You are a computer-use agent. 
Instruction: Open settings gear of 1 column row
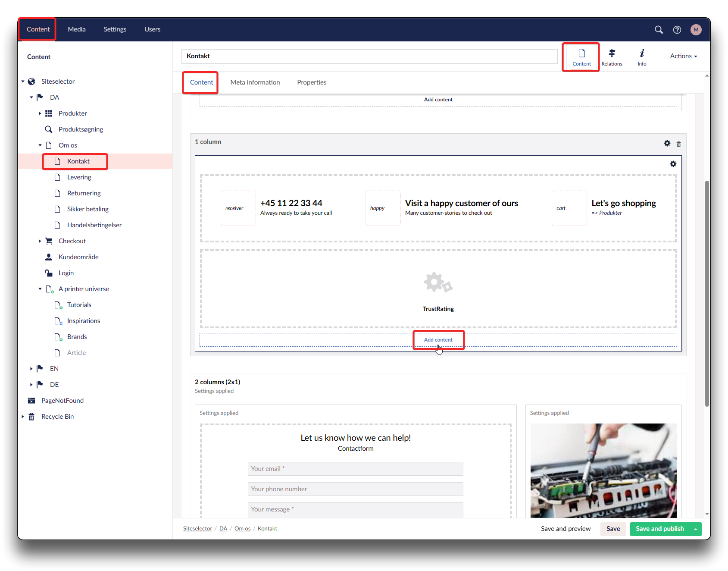pyautogui.click(x=667, y=143)
